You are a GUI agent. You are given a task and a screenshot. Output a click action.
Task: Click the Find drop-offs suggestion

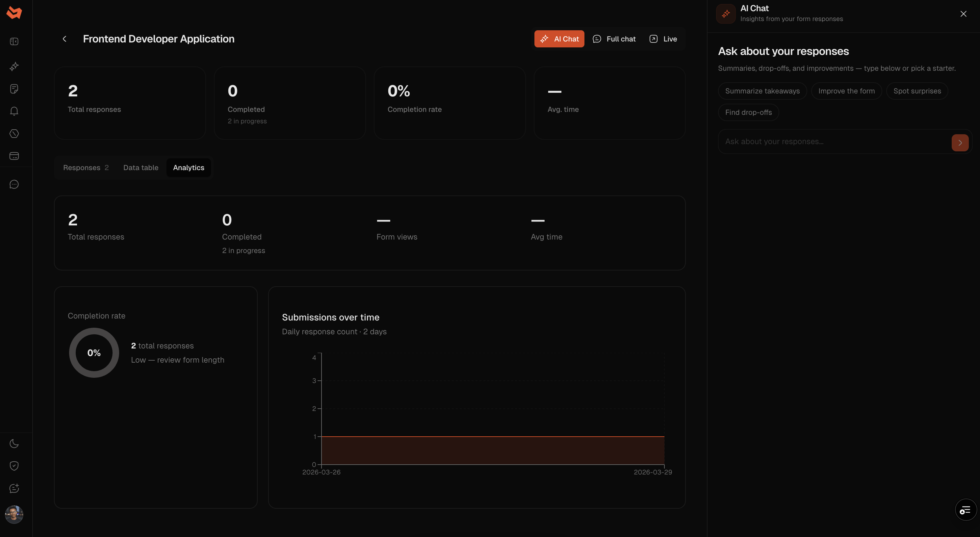click(748, 112)
